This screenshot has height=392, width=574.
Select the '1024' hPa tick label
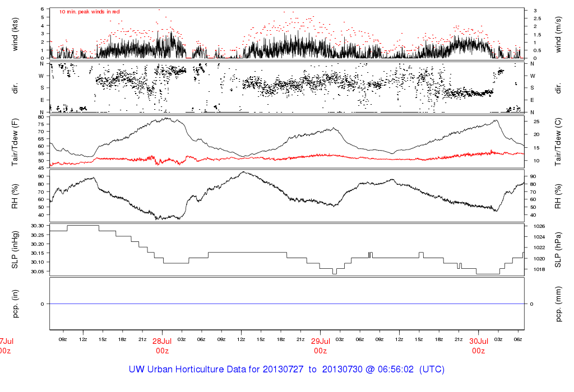pyautogui.click(x=539, y=237)
